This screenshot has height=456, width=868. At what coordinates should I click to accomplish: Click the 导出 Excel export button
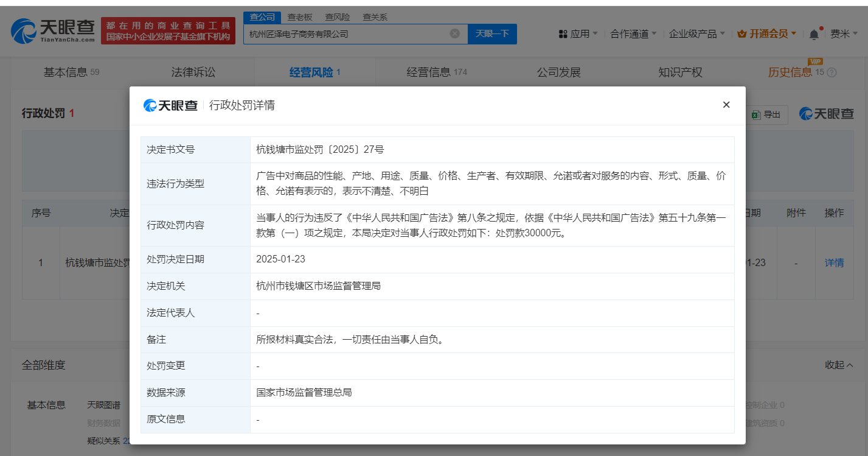[766, 114]
